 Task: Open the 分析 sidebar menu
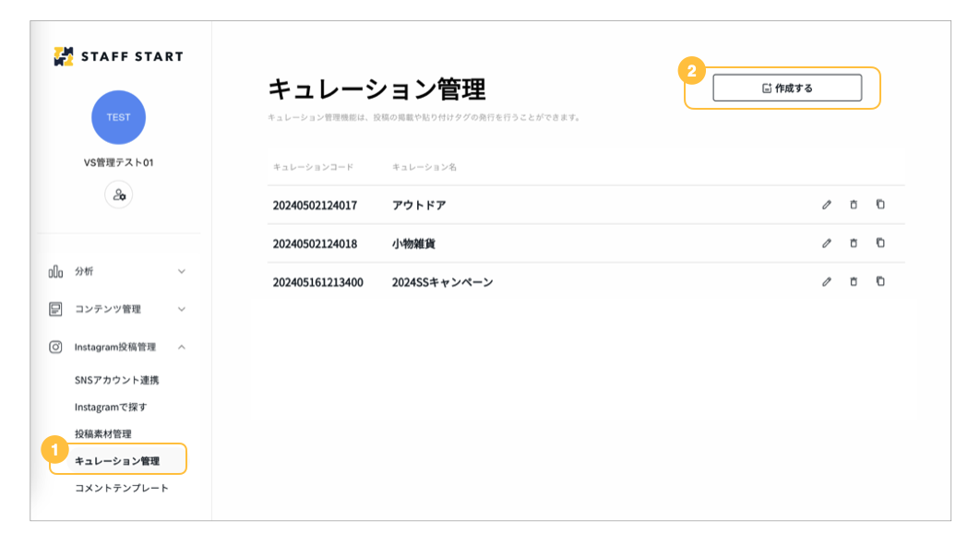click(118, 272)
